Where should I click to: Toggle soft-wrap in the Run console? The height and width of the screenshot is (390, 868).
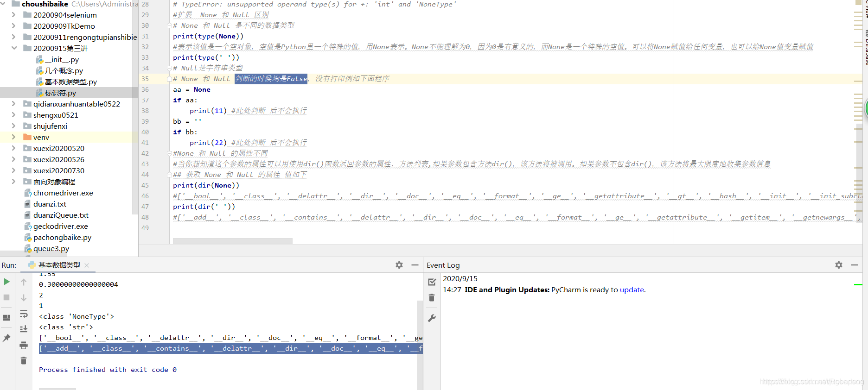pos(24,314)
